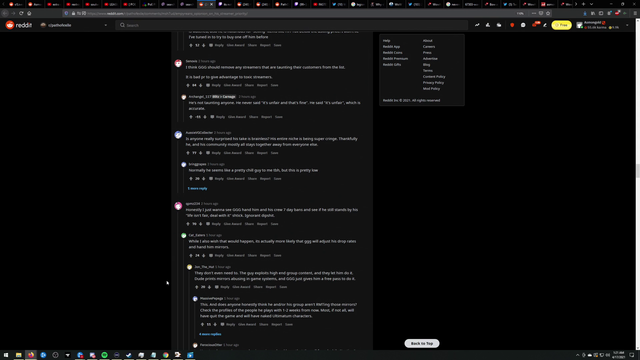Open the Help footer link

[x=386, y=40]
